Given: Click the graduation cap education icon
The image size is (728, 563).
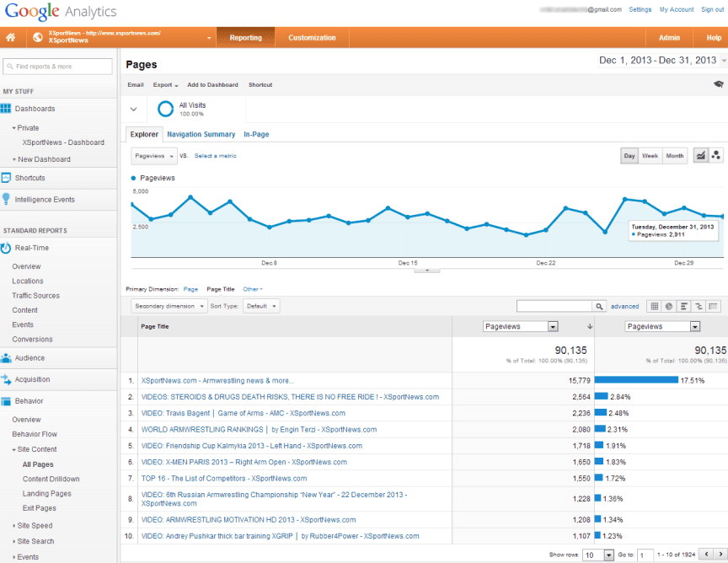Looking at the screenshot, I should (718, 84).
